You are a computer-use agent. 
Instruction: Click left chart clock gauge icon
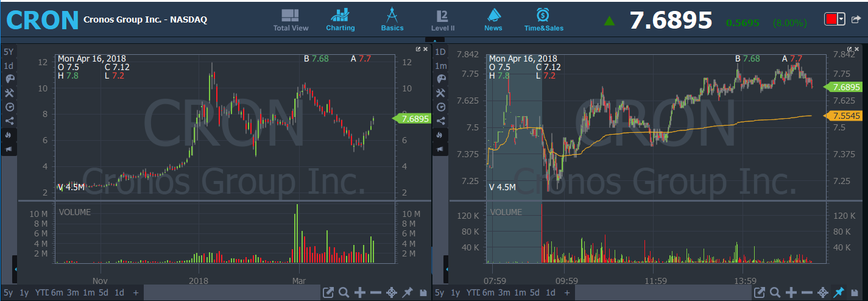(9, 107)
